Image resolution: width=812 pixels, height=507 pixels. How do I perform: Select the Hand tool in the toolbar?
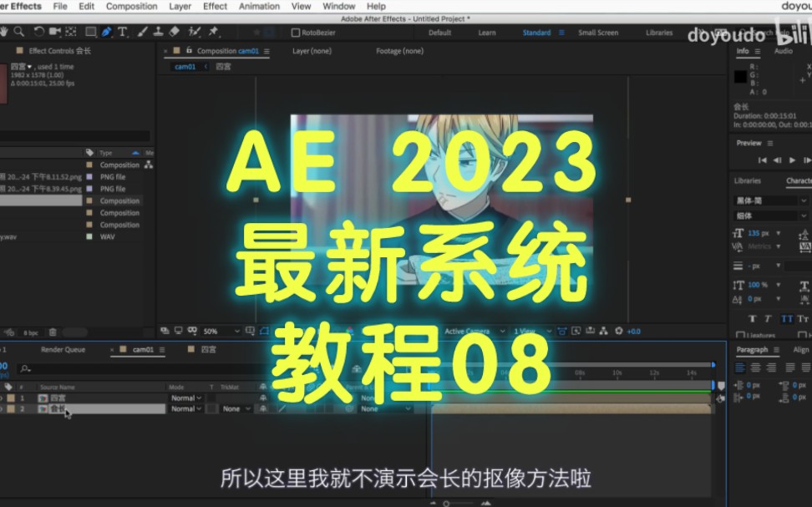[4, 33]
